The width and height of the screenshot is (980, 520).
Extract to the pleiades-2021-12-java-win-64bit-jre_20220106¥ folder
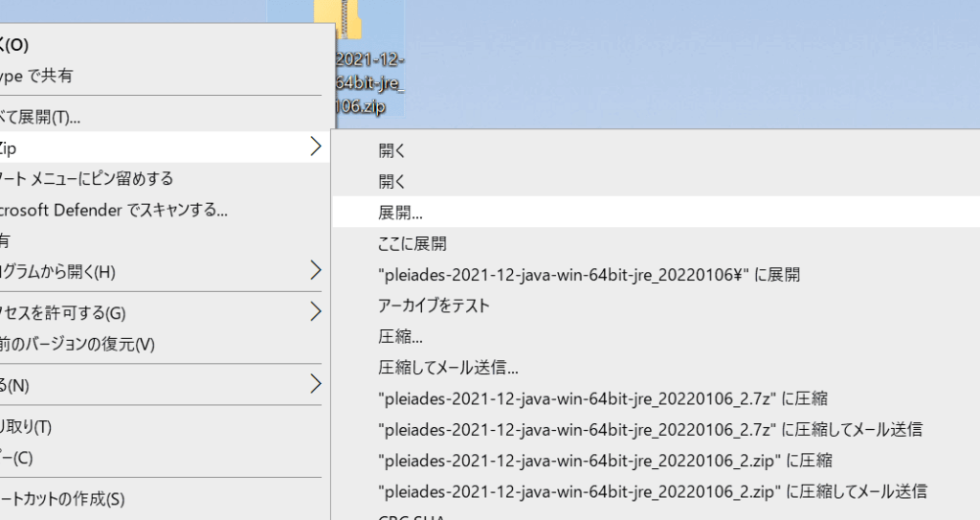pos(589,275)
